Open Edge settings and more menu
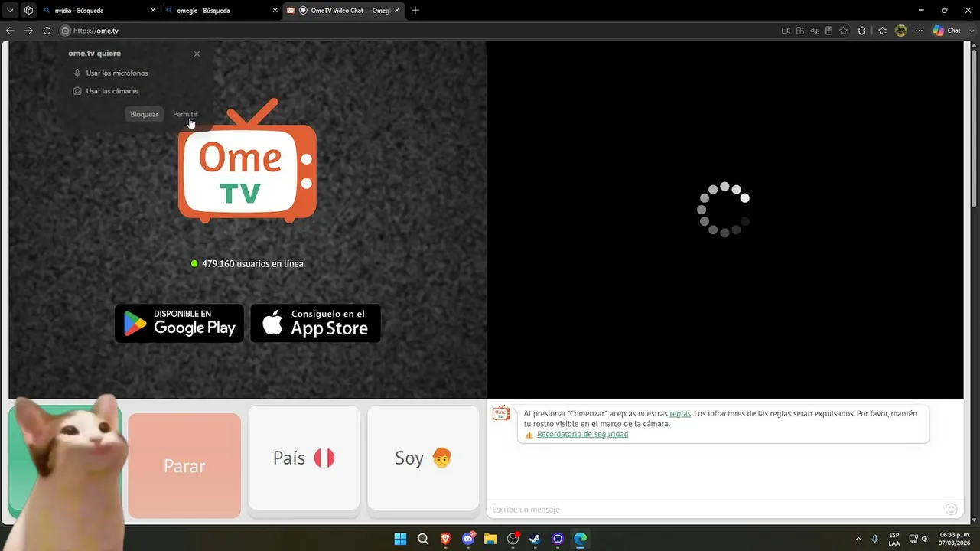Image resolution: width=980 pixels, height=551 pixels. coord(919,31)
